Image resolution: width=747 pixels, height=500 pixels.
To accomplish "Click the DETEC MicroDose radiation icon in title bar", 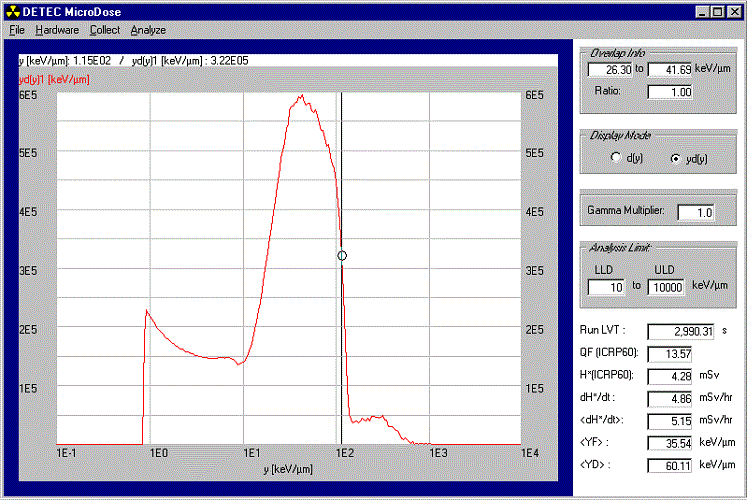I will coord(13,11).
